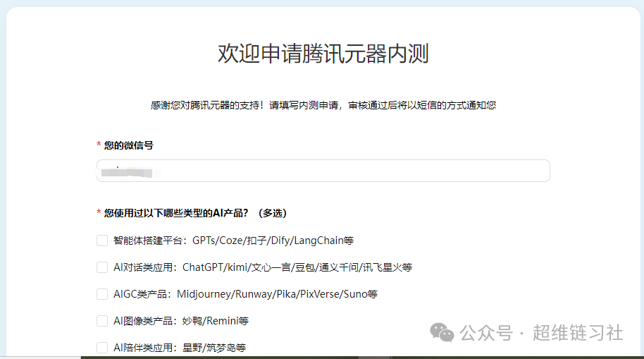Check the AI对话类应用 ChatGPT/kimi option
644x359 pixels.
(x=102, y=267)
